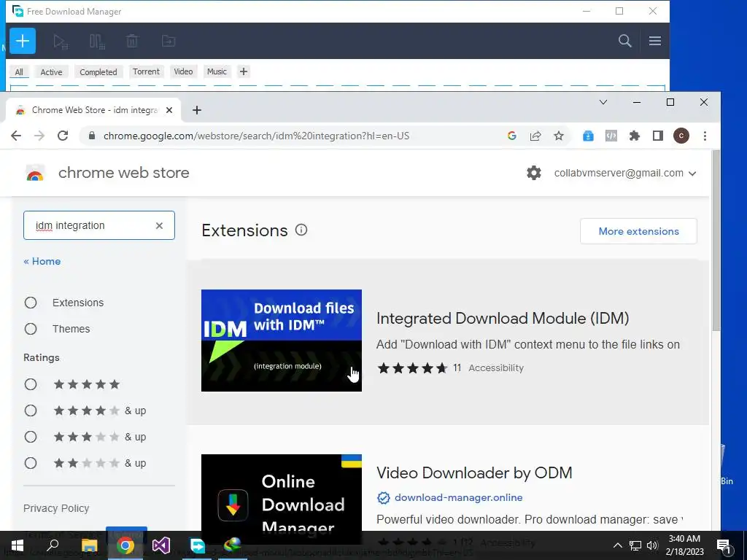Bookmark this page with the star icon

(558, 136)
